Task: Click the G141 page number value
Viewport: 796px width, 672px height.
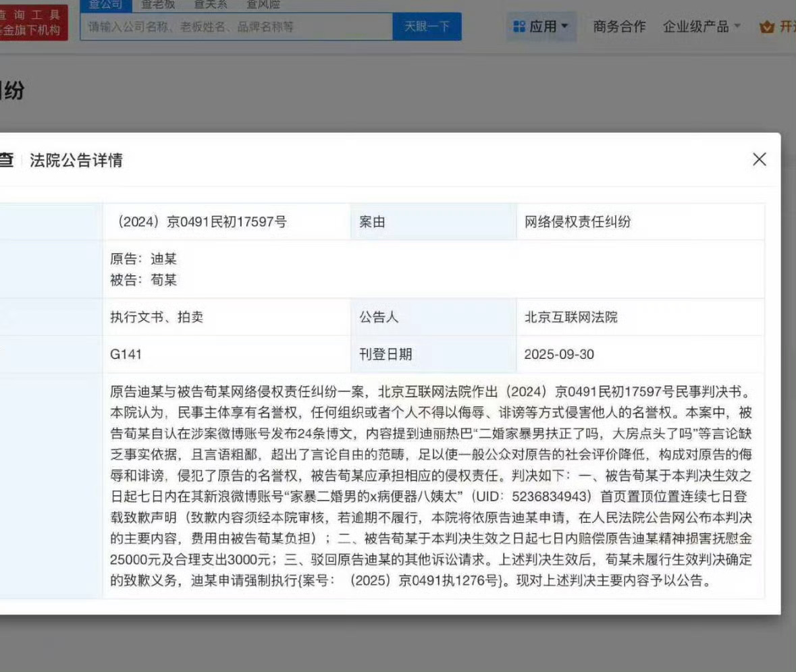Action: (126, 354)
